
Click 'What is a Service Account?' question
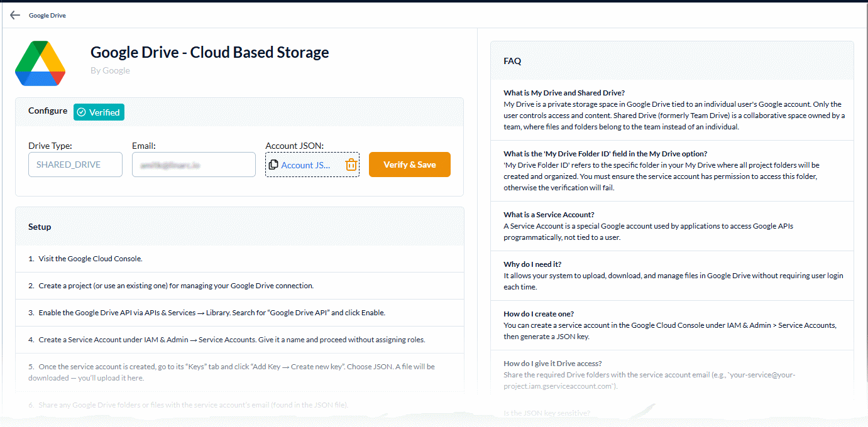(x=549, y=215)
